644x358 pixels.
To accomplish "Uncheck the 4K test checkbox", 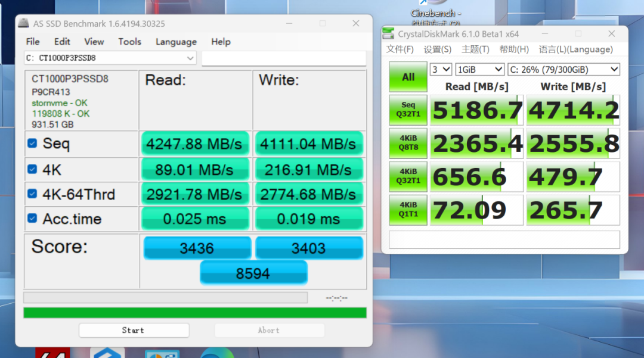I will 32,169.
